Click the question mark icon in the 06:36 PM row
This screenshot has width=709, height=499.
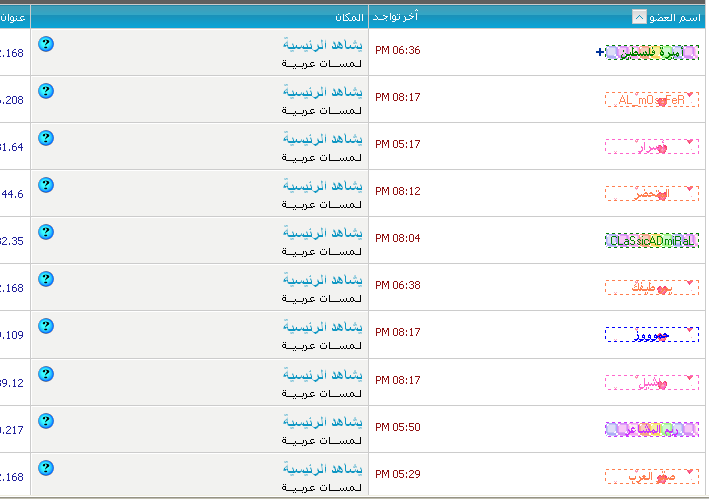pyautogui.click(x=45, y=44)
